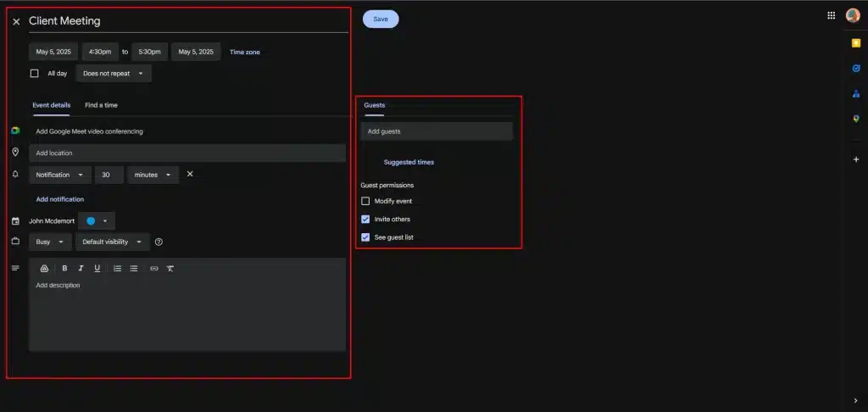Open Google Keep in side panel
The image size is (868, 412).
coord(856,43)
